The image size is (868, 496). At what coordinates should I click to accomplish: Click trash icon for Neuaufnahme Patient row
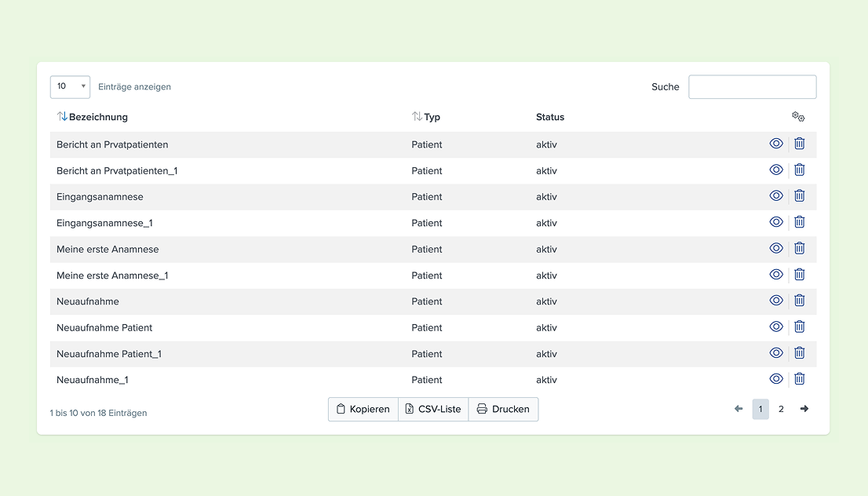coord(800,326)
